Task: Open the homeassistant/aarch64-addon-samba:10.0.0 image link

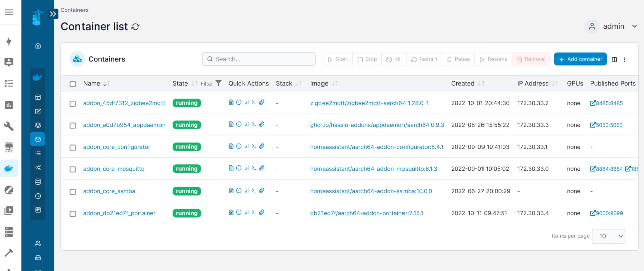Action: coord(371,191)
